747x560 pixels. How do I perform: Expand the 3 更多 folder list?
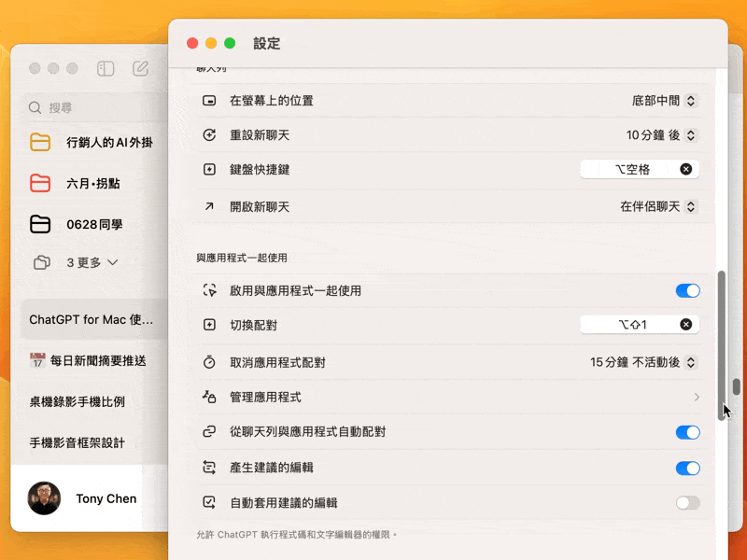pos(92,263)
